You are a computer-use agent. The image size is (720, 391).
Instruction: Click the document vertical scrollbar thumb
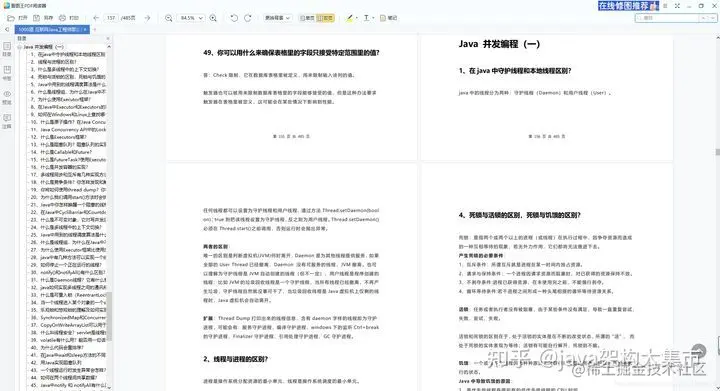click(x=717, y=152)
